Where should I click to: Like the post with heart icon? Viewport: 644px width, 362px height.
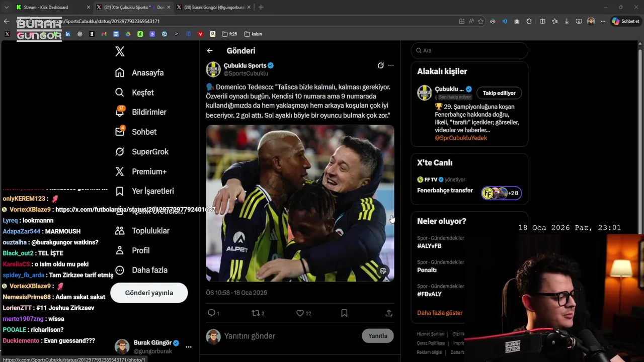[300, 313]
